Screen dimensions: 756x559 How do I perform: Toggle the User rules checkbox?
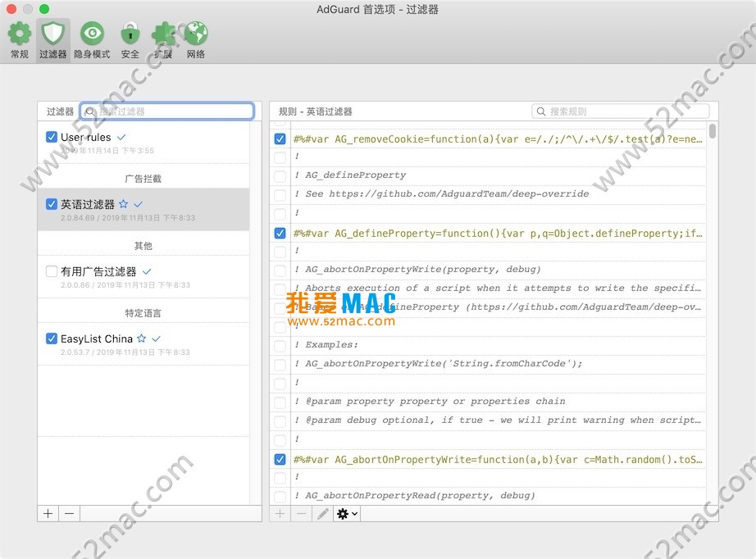coord(52,137)
